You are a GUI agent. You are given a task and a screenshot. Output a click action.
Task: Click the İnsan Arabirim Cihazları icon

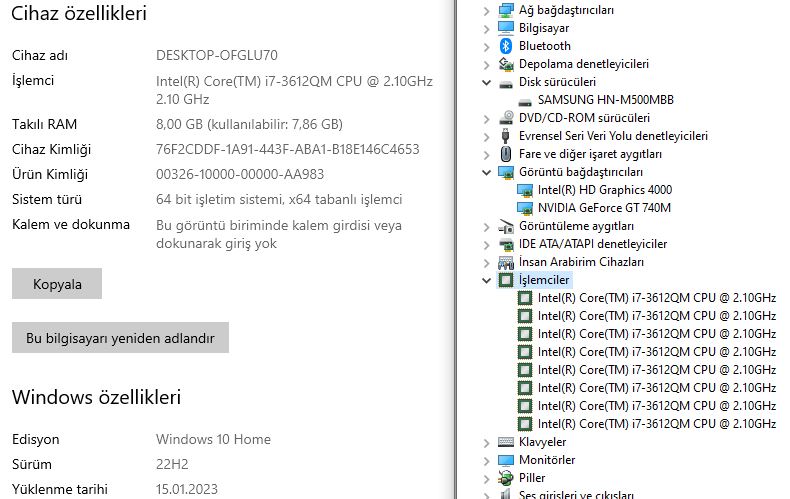[x=506, y=262]
